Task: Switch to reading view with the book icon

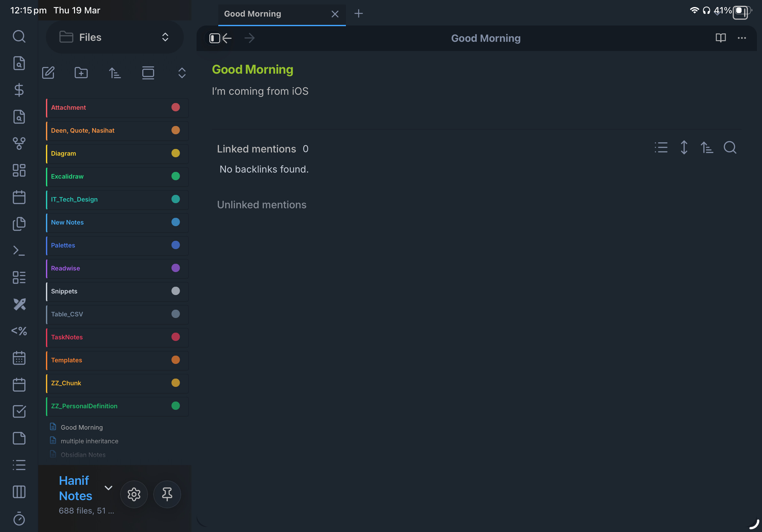Action: click(721, 38)
